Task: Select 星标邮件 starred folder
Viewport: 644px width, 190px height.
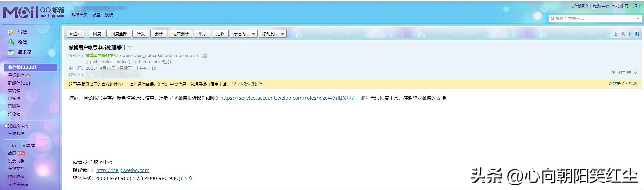Action: (x=16, y=75)
